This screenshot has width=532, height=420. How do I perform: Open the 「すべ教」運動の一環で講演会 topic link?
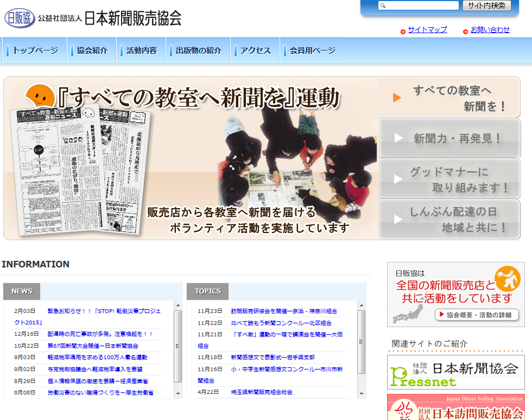(x=270, y=340)
